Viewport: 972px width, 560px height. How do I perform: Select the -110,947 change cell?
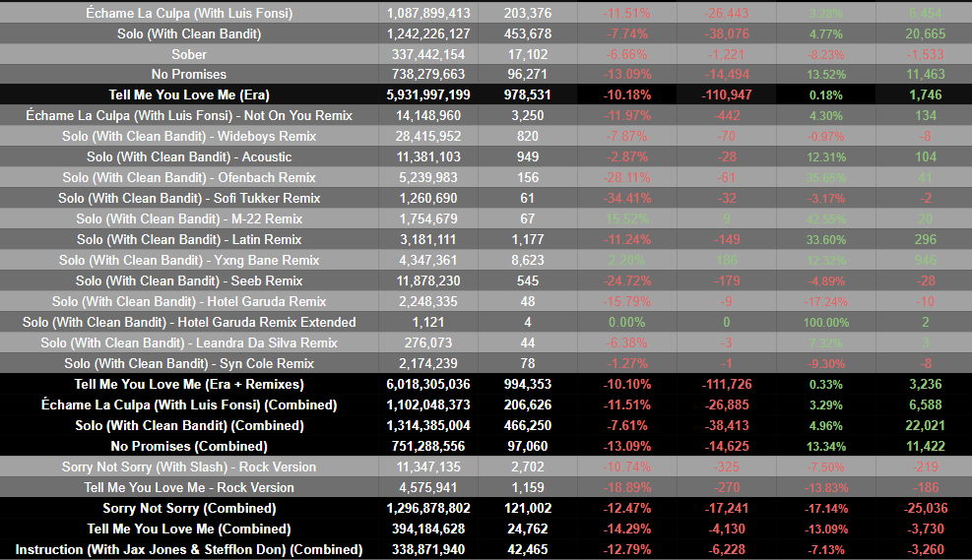coord(727,94)
